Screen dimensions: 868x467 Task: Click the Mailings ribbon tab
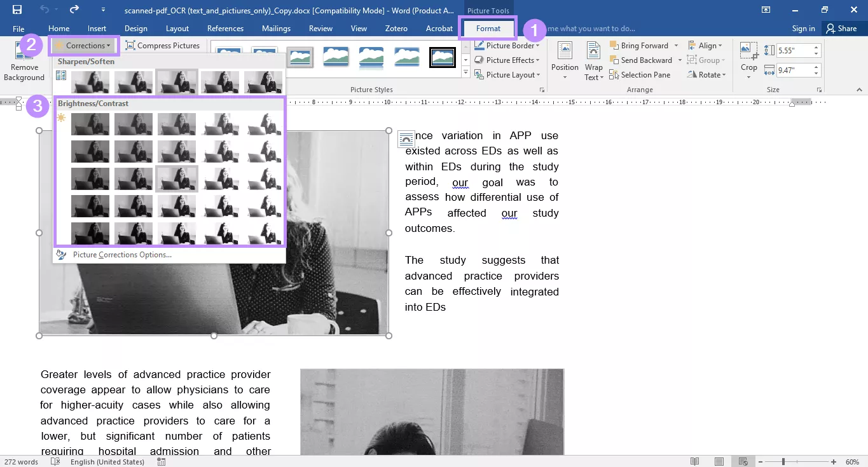click(x=275, y=28)
